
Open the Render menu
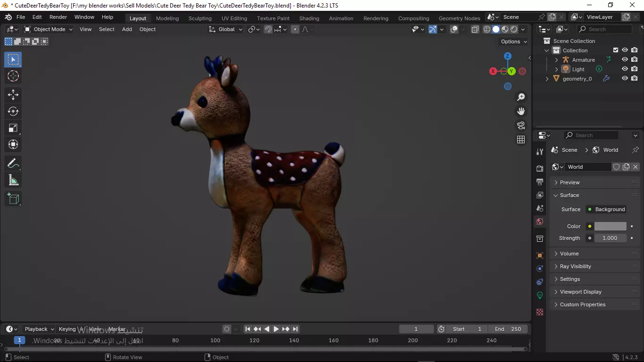58,17
